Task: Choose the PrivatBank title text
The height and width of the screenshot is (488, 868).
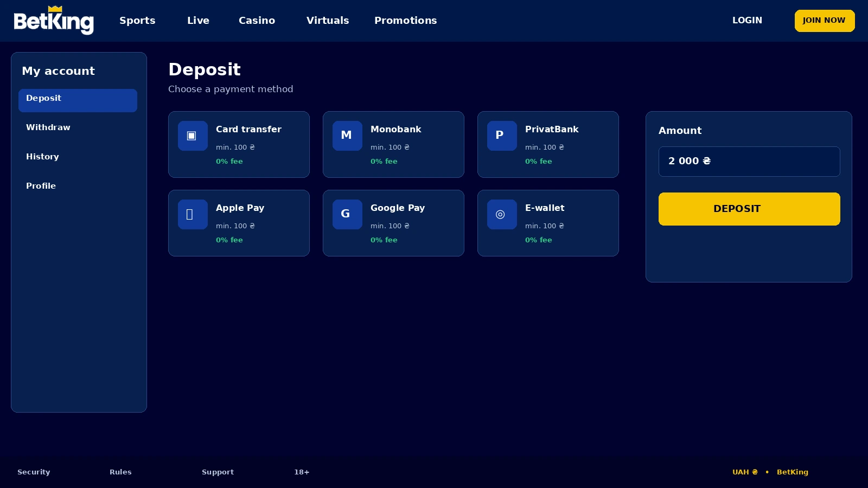Action: coord(552,130)
